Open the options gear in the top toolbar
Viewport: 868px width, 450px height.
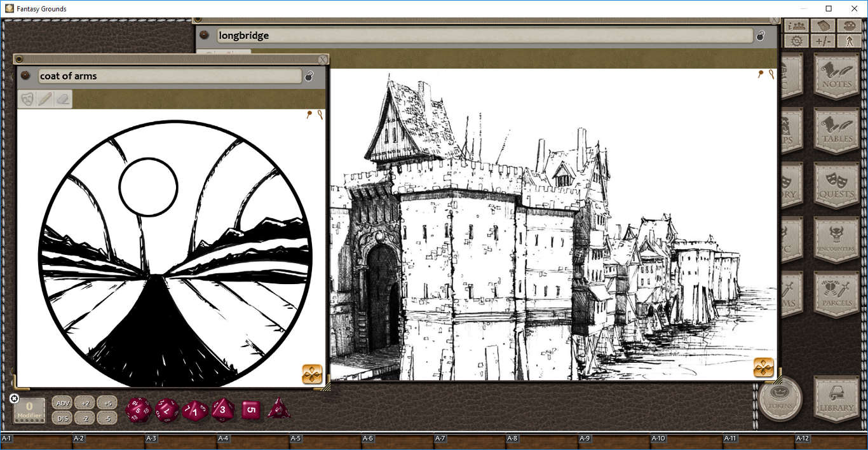796,39
